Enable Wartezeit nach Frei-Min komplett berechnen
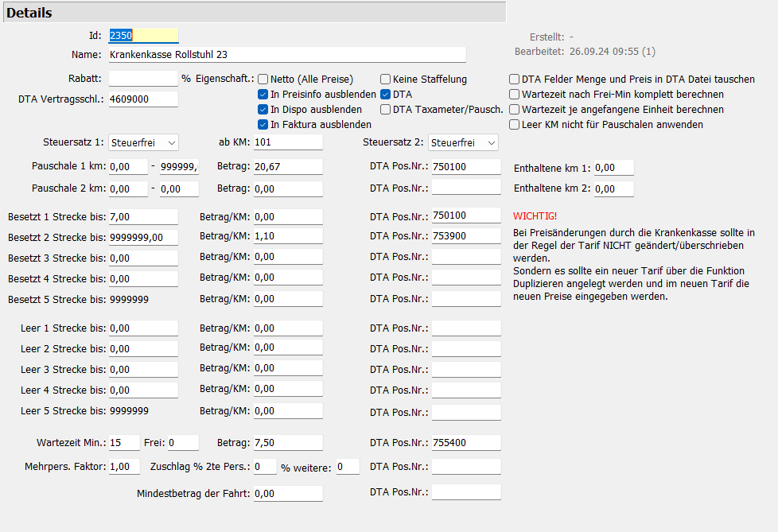778x532 pixels. click(x=515, y=95)
